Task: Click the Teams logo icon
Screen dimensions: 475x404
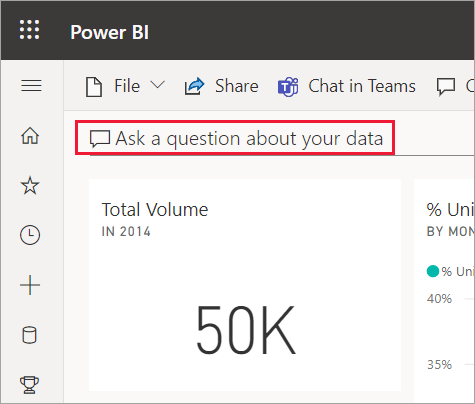Action: click(x=288, y=87)
